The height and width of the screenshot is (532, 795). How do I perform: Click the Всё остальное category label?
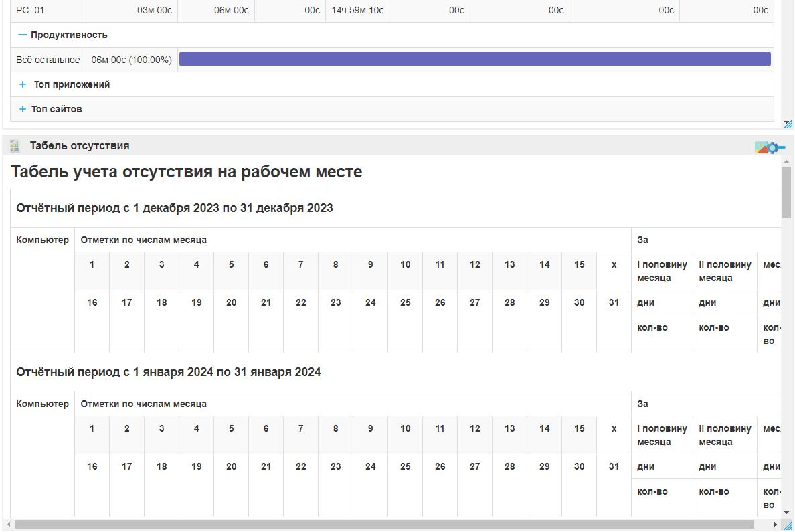(48, 60)
